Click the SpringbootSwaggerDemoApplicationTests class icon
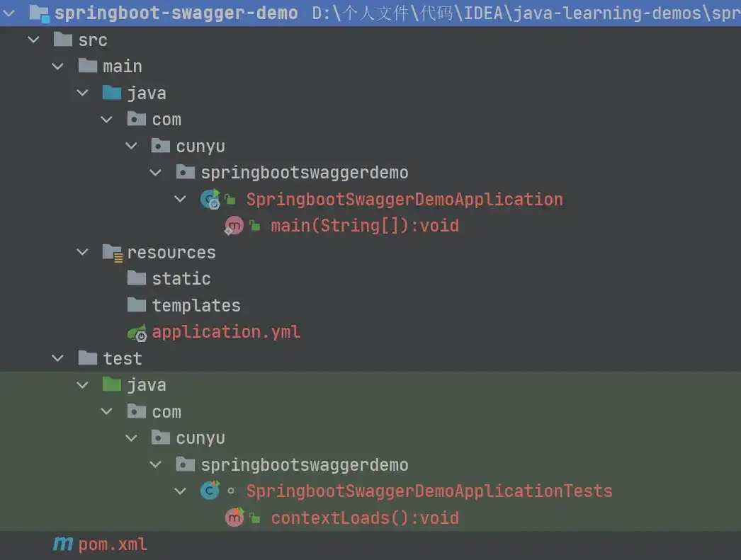The width and height of the screenshot is (741, 560). point(210,491)
